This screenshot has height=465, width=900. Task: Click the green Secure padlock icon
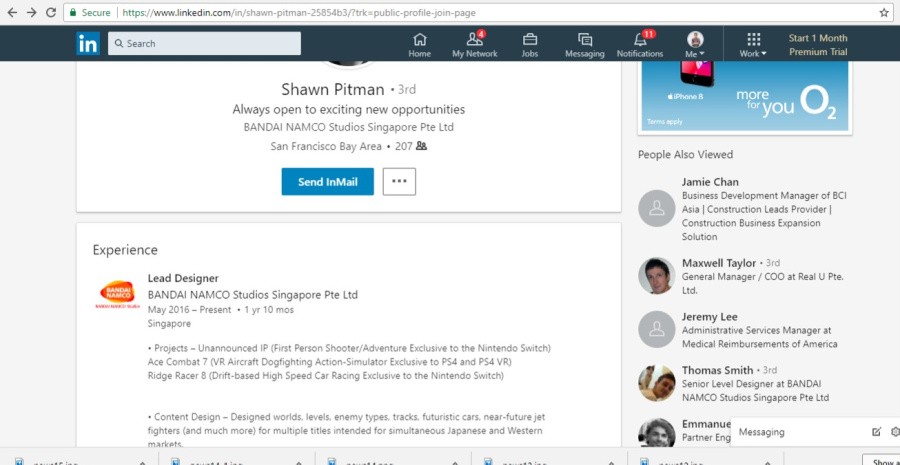coord(73,12)
